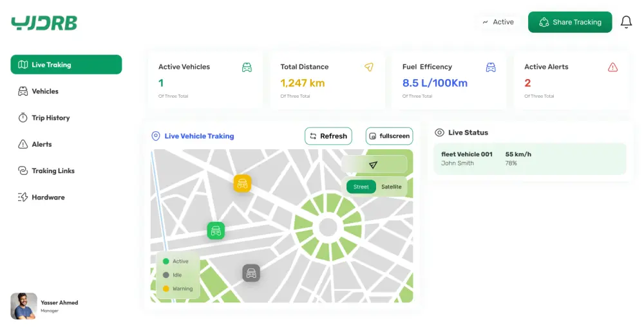Viewport: 644px width, 330px height.
Task: Click the 55 km/h speed text
Action: 518,154
